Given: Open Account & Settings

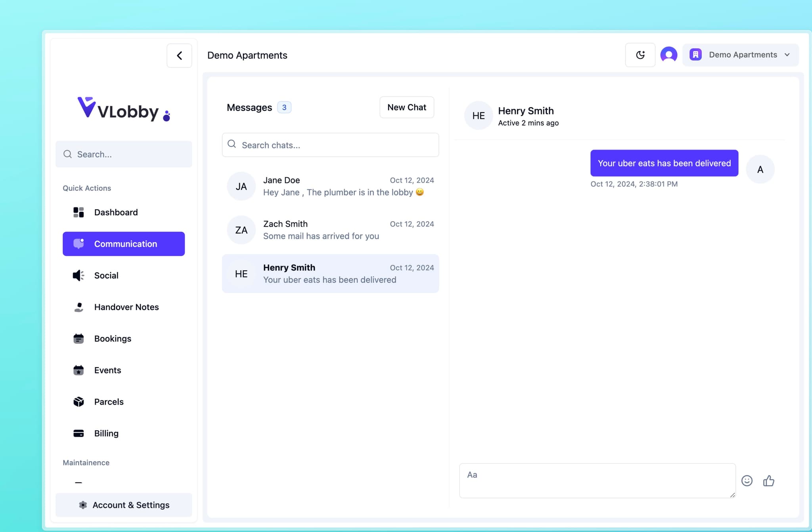Looking at the screenshot, I should 124,505.
